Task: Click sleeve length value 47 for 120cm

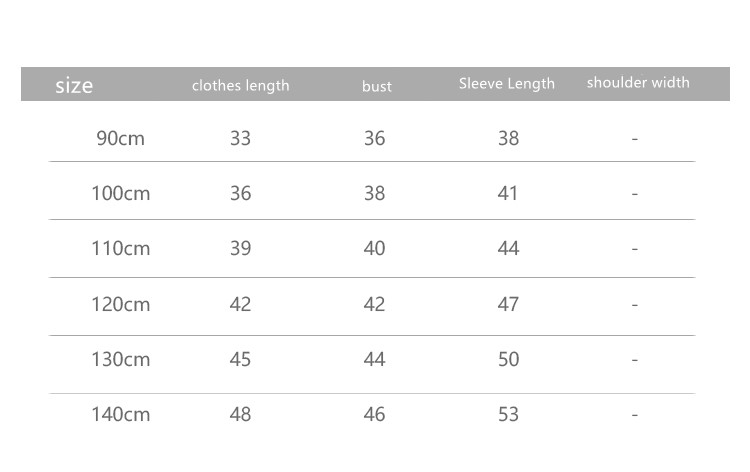Action: [x=508, y=304]
